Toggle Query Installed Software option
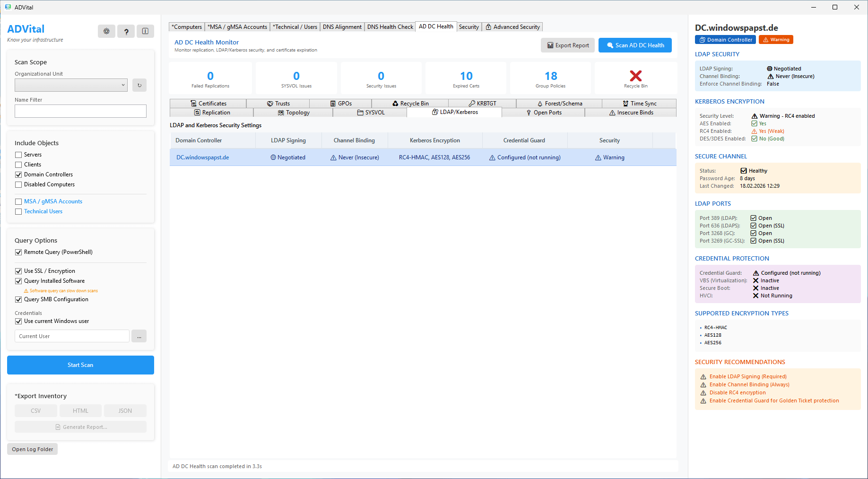This screenshot has width=868, height=479. [18, 281]
